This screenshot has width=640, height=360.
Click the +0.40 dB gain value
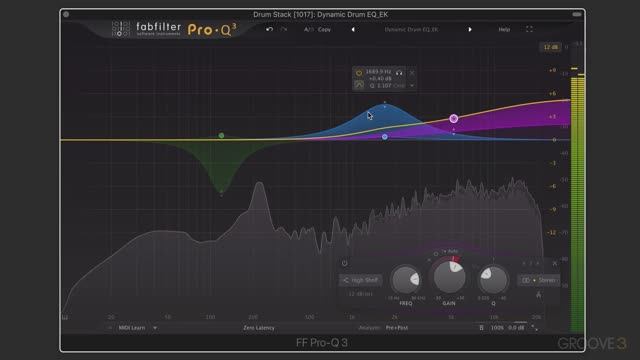tap(380, 78)
